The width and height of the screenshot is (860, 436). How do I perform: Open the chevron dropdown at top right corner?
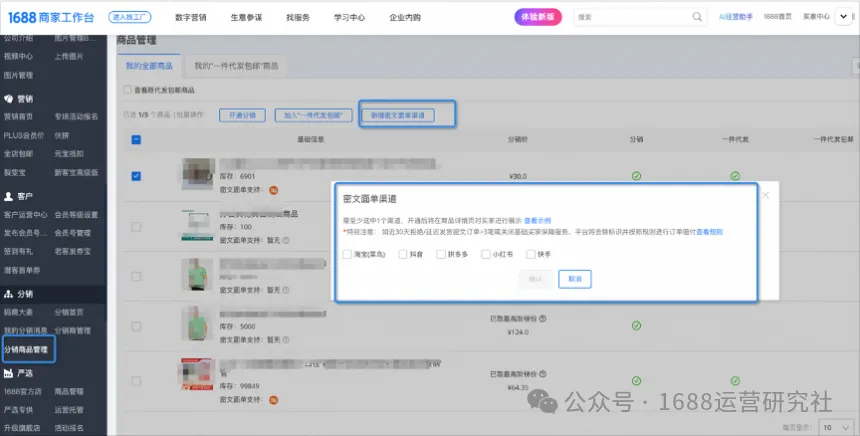tap(844, 17)
